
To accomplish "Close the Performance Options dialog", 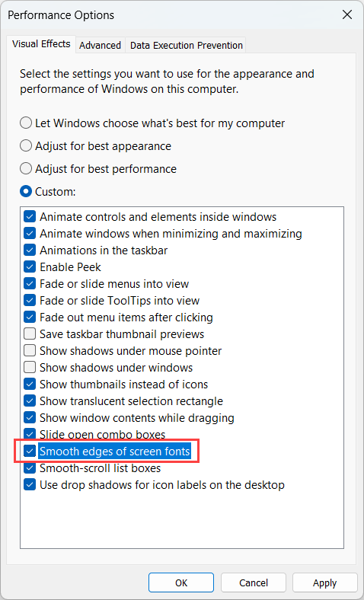I will pyautogui.click(x=347, y=15).
